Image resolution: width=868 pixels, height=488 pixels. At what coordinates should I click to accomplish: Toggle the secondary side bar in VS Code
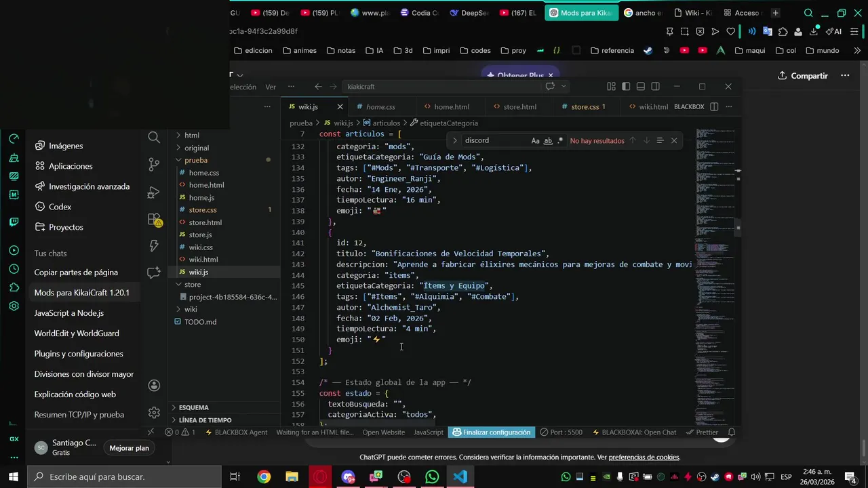[655, 87]
